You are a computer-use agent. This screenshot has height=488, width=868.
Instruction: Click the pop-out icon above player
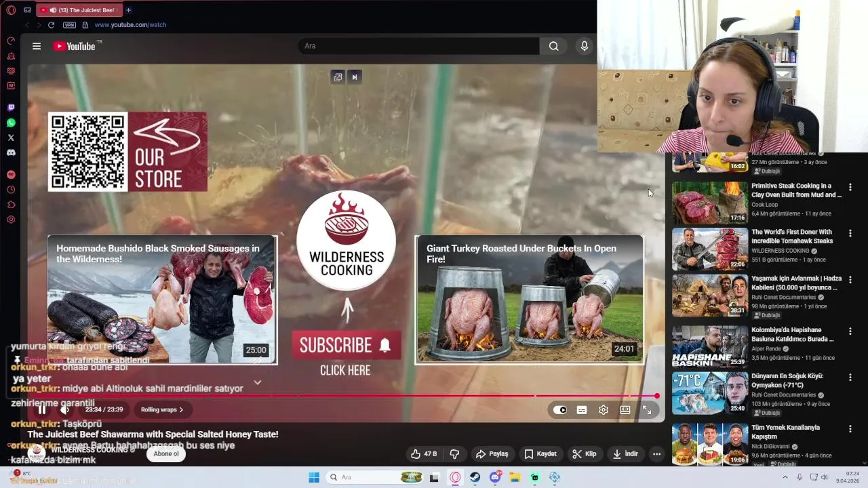point(338,77)
